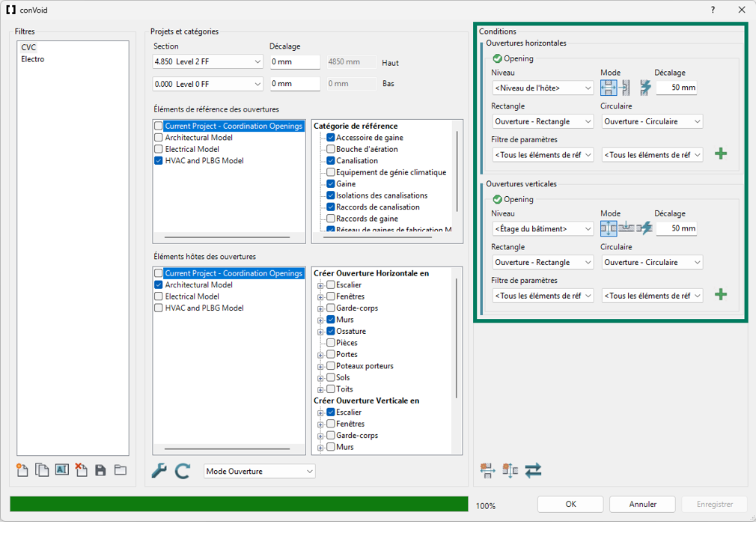
Task: Click the Annuler button
Action: 642,504
